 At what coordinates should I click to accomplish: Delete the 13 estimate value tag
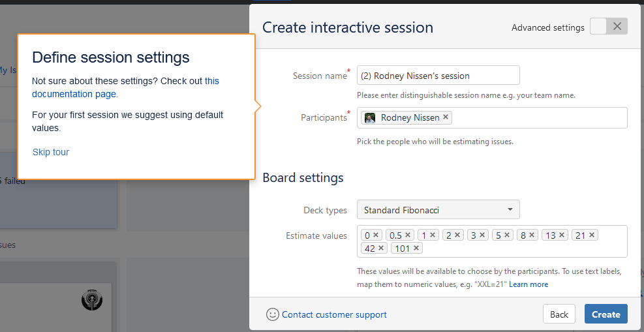[562, 235]
